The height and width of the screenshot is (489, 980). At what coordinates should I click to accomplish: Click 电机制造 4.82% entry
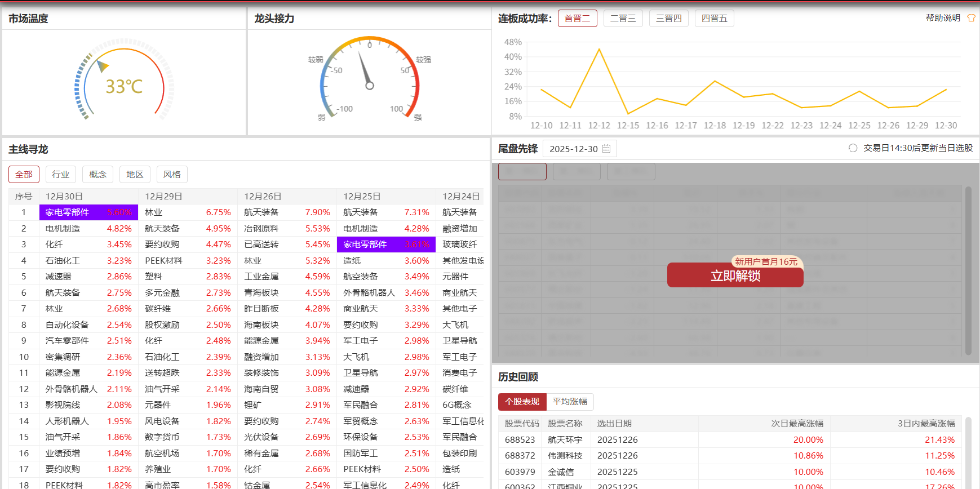(x=88, y=229)
